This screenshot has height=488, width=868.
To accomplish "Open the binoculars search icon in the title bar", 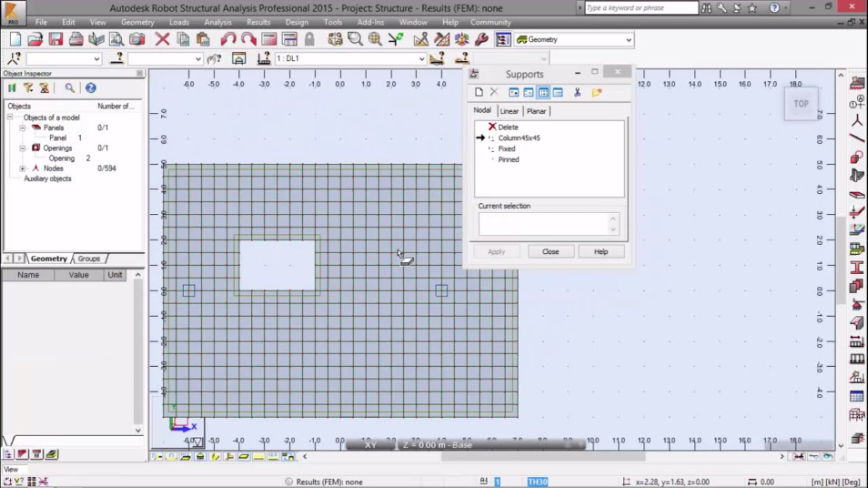I will (707, 8).
